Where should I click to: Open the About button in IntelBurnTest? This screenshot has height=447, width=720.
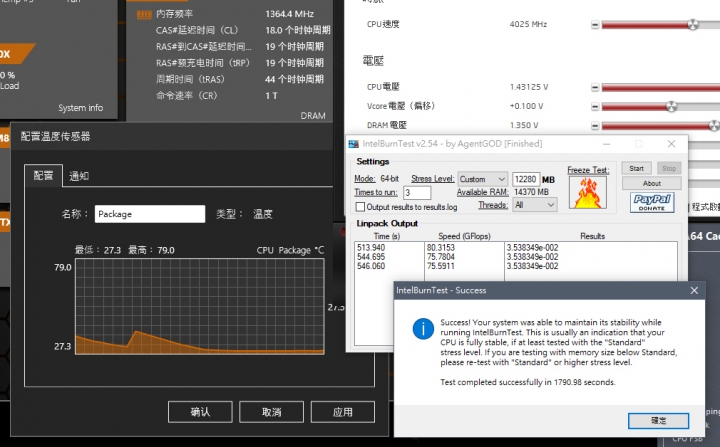(652, 183)
